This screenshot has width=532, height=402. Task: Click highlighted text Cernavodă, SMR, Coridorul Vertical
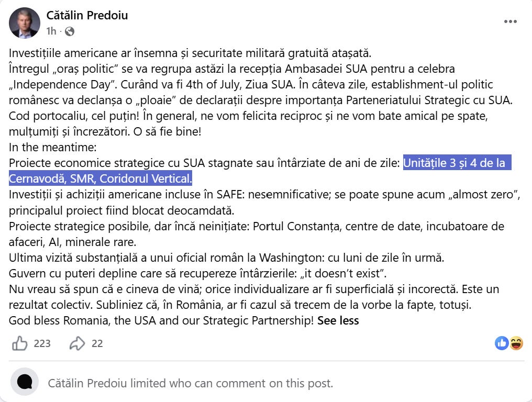point(101,179)
